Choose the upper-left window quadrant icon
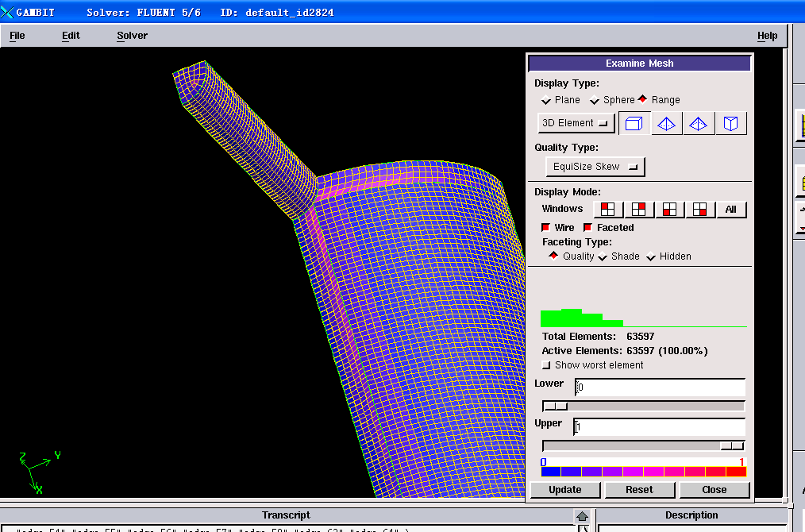Image resolution: width=805 pixels, height=532 pixels. (x=608, y=210)
